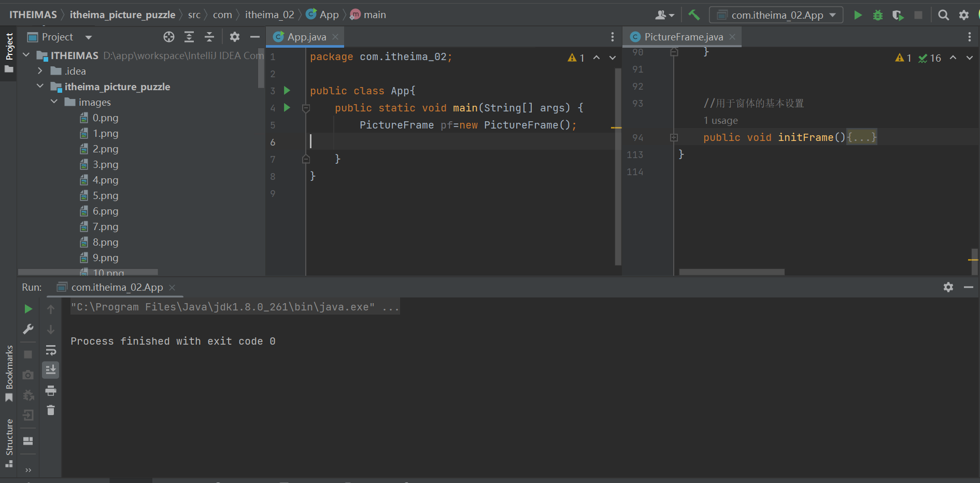This screenshot has height=483, width=980.
Task: Expand the folded initFrame method
Action: click(x=674, y=137)
